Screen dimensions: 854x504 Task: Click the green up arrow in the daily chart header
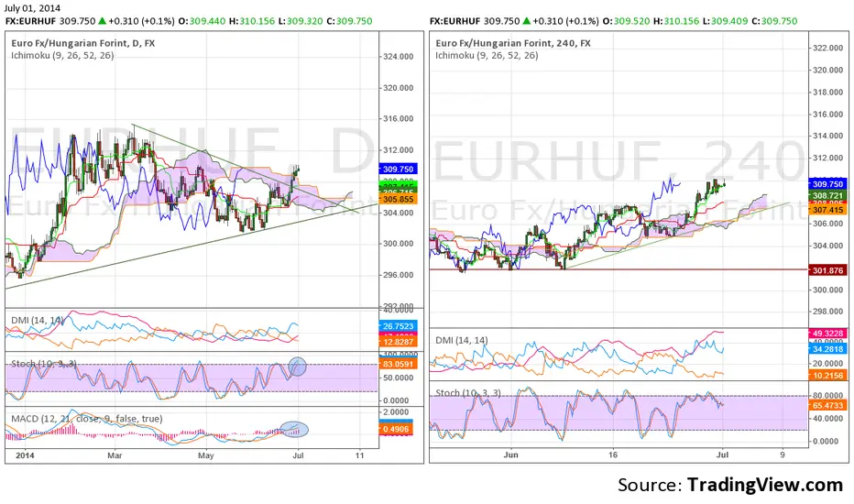[102, 21]
